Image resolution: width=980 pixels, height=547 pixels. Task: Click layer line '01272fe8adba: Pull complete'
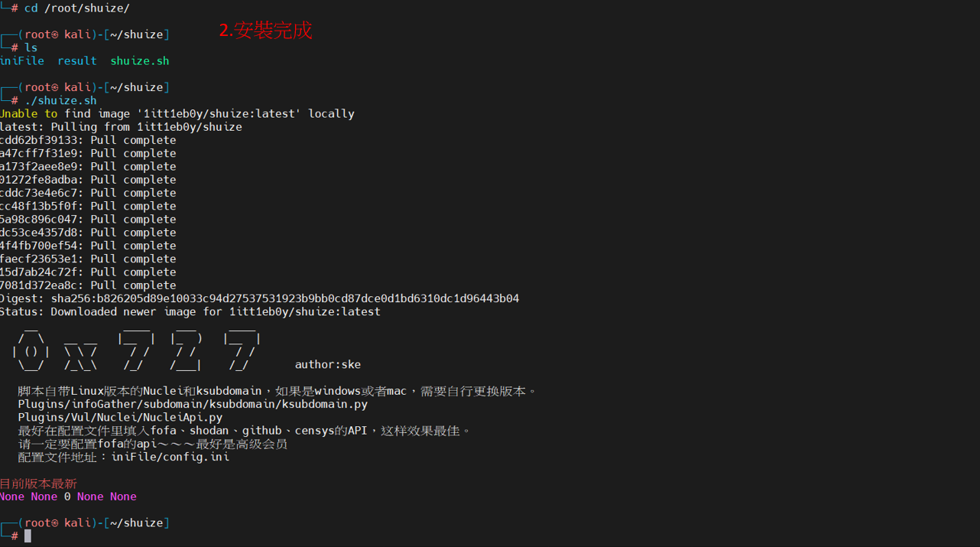tap(88, 180)
